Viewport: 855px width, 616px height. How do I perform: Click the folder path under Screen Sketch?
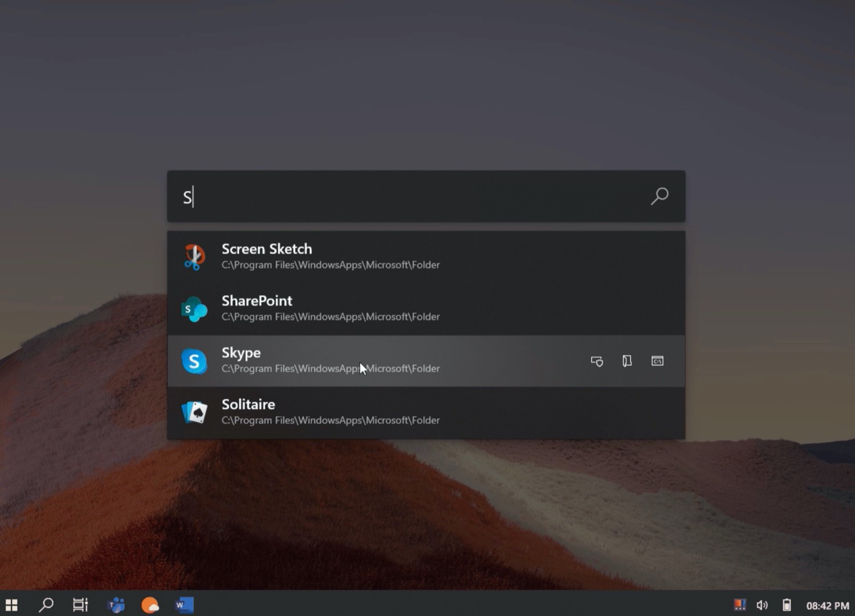pyautogui.click(x=331, y=265)
